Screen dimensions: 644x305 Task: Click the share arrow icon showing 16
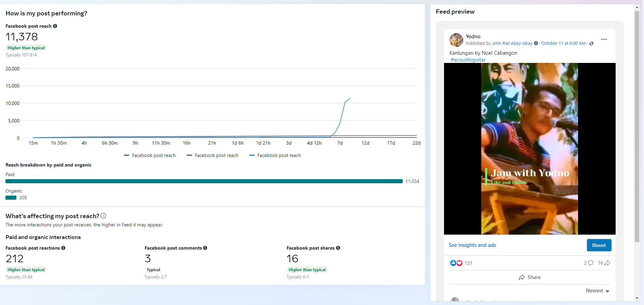[607, 263]
